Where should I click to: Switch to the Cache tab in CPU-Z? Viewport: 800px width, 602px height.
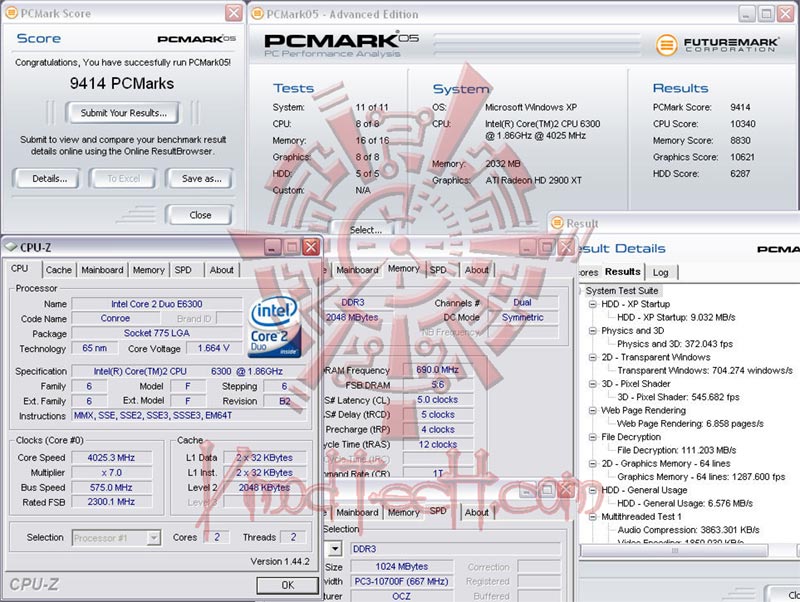(x=59, y=270)
